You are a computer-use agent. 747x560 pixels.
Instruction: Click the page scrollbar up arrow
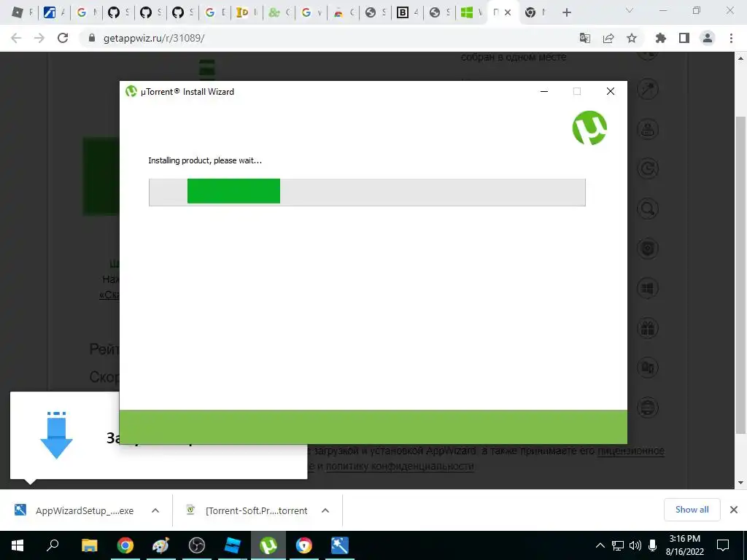pos(740,58)
